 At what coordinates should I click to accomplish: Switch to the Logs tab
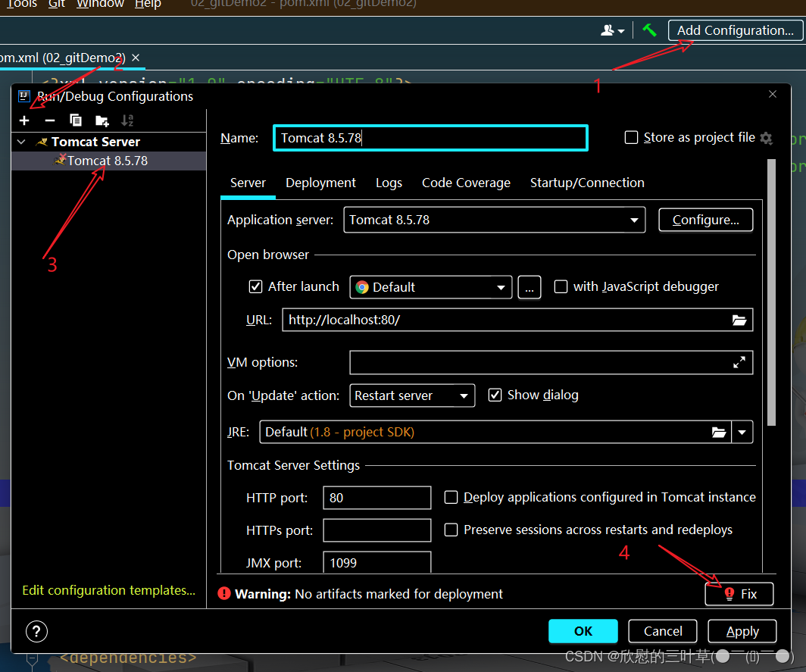tap(389, 183)
